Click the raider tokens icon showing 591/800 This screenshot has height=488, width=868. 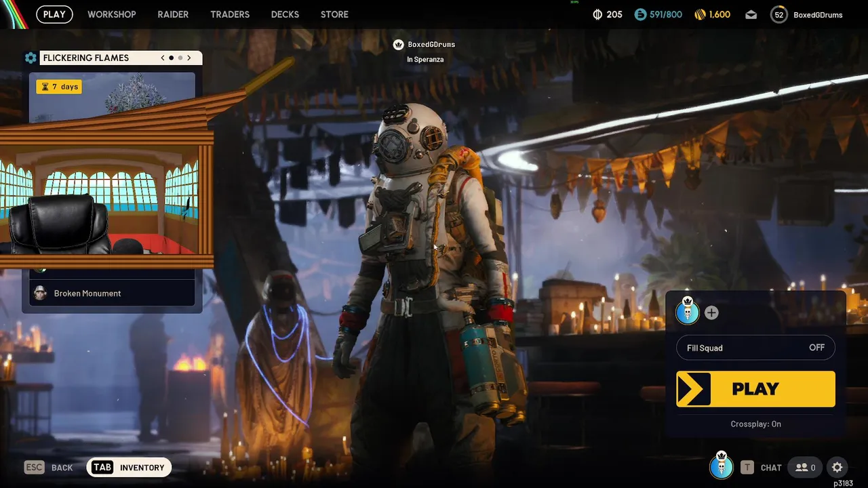pyautogui.click(x=640, y=14)
